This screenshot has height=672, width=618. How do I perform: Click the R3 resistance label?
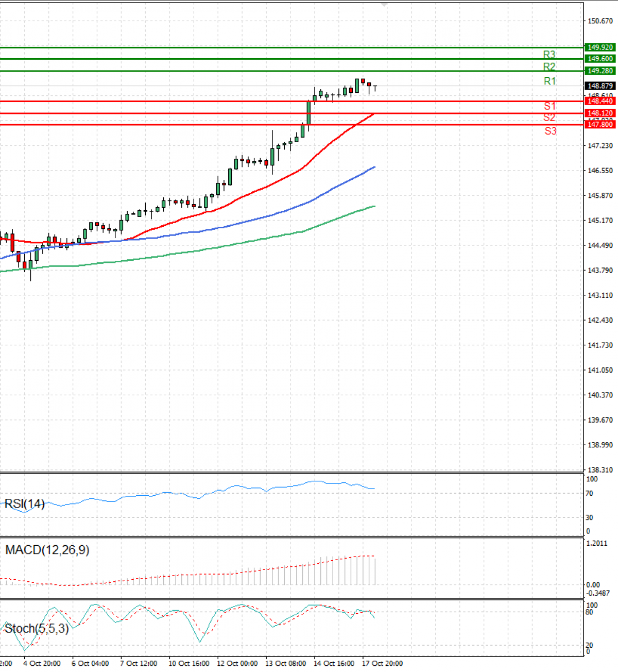pyautogui.click(x=549, y=55)
